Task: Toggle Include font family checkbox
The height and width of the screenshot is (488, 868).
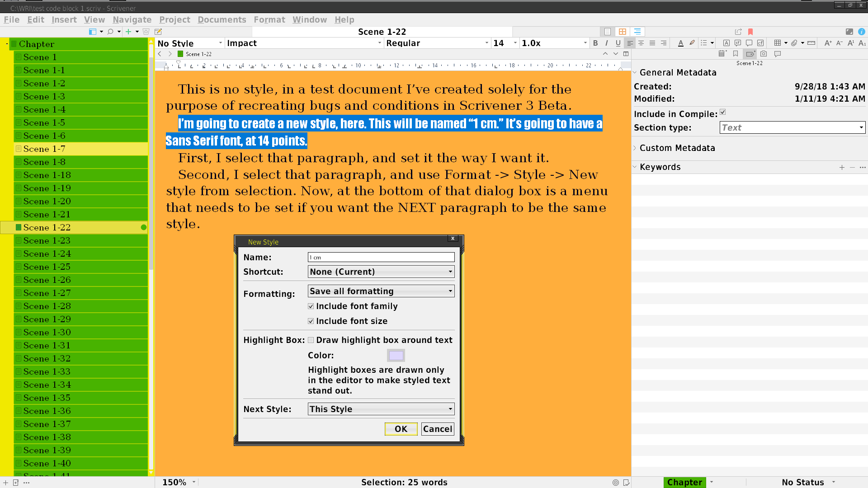Action: 311,306
